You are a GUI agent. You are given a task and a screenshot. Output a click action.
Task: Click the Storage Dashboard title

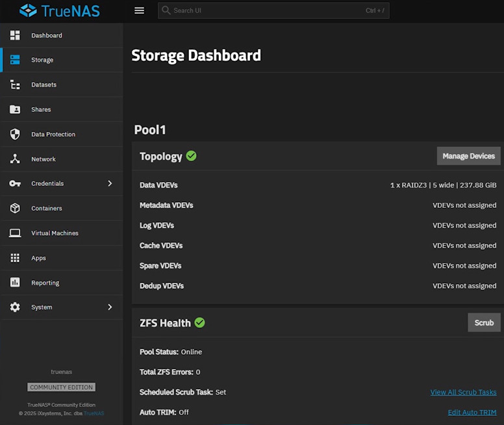[196, 55]
